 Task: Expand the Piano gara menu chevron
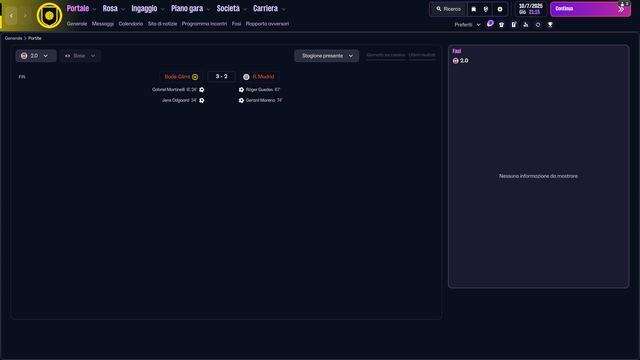pos(208,9)
